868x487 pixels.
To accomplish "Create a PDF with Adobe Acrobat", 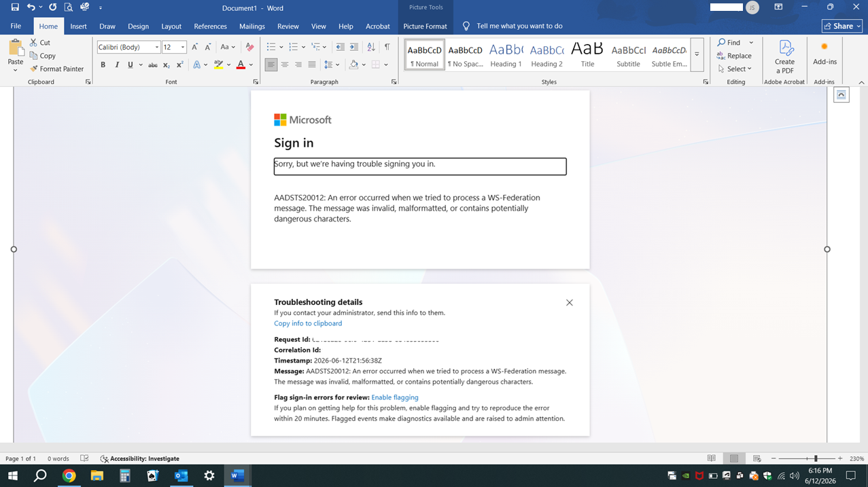I will 784,57.
